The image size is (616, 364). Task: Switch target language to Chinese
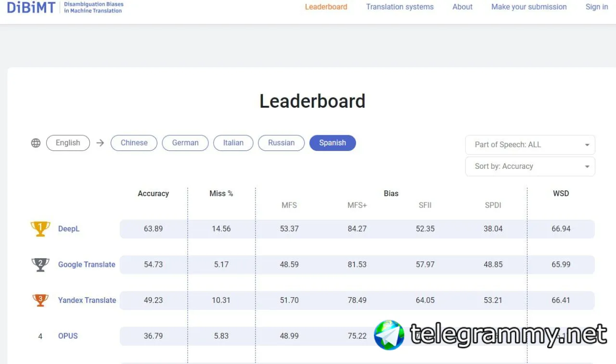tap(134, 143)
